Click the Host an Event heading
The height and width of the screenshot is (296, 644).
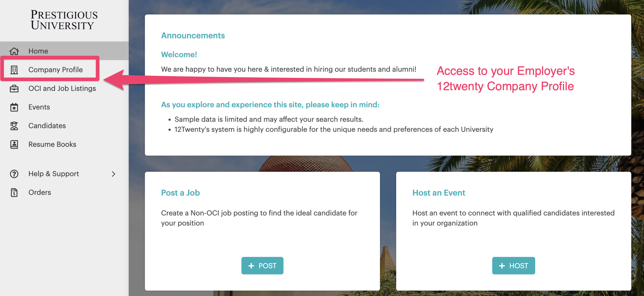439,193
